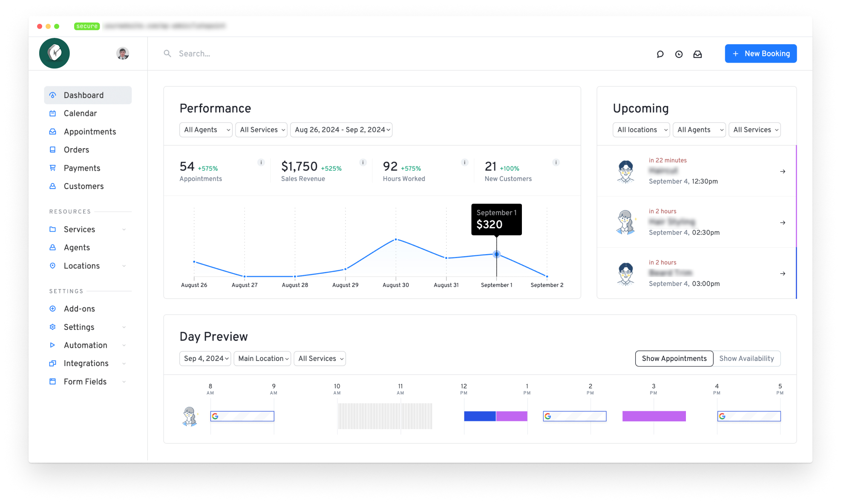Click the Google event block at 8 AM
The width and height of the screenshot is (841, 504).
point(242,416)
